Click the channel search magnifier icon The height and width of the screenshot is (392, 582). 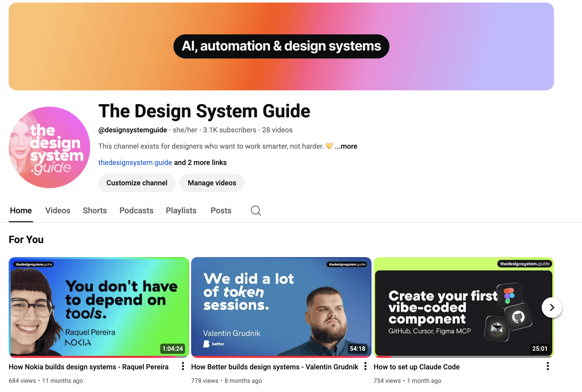click(x=256, y=211)
